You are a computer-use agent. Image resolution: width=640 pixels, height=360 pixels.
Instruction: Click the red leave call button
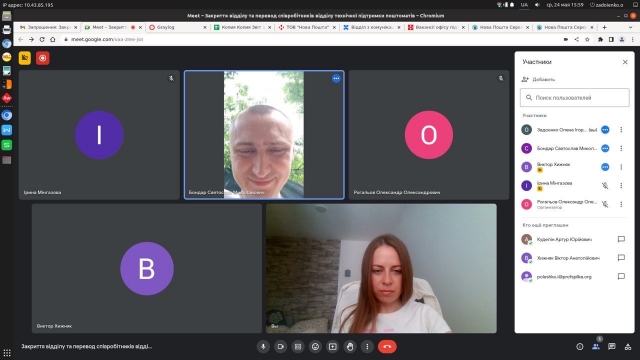click(387, 347)
